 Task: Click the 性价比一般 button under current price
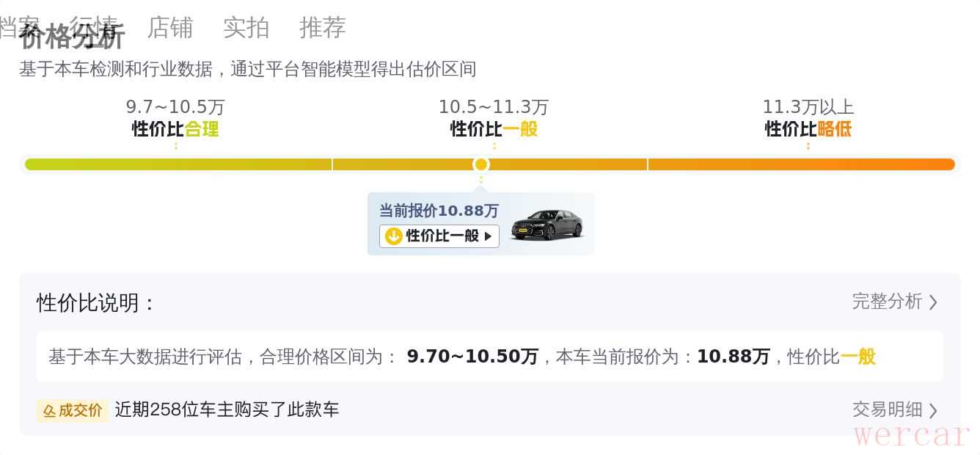pyautogui.click(x=439, y=236)
